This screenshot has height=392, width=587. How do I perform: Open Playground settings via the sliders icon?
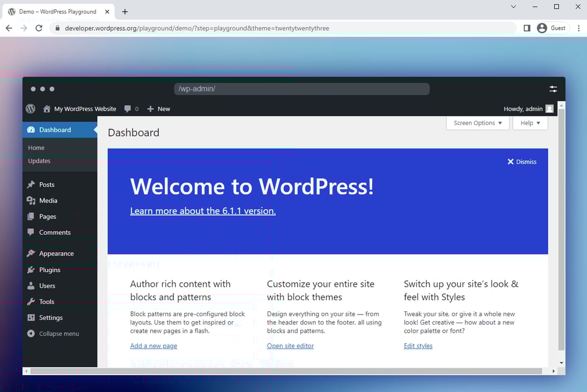pos(553,88)
